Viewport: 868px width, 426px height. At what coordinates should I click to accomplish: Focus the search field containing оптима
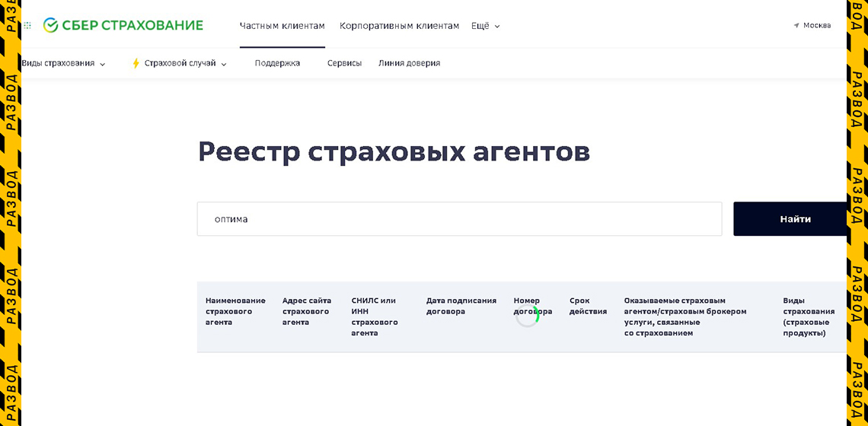pyautogui.click(x=459, y=219)
